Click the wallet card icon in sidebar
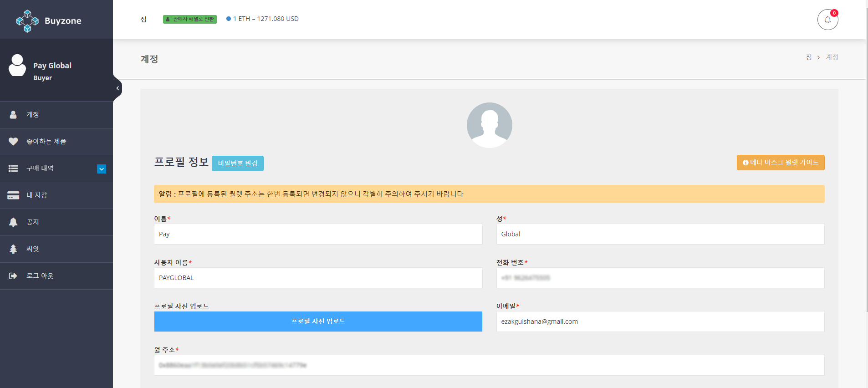Image resolution: width=868 pixels, height=388 pixels. tap(13, 195)
